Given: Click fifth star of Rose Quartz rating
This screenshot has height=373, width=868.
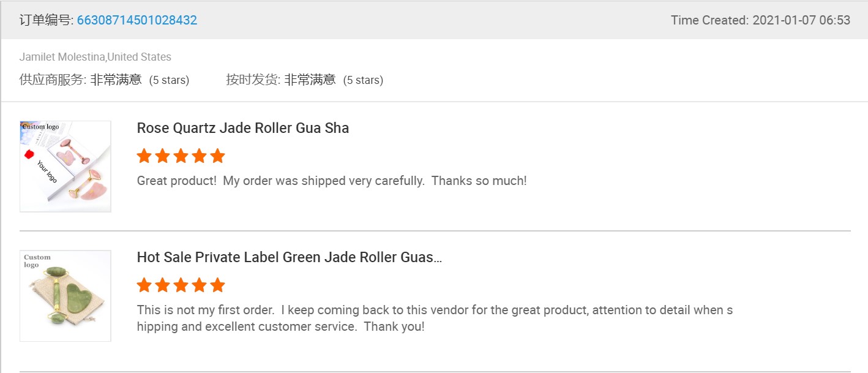Looking at the screenshot, I should tap(217, 156).
